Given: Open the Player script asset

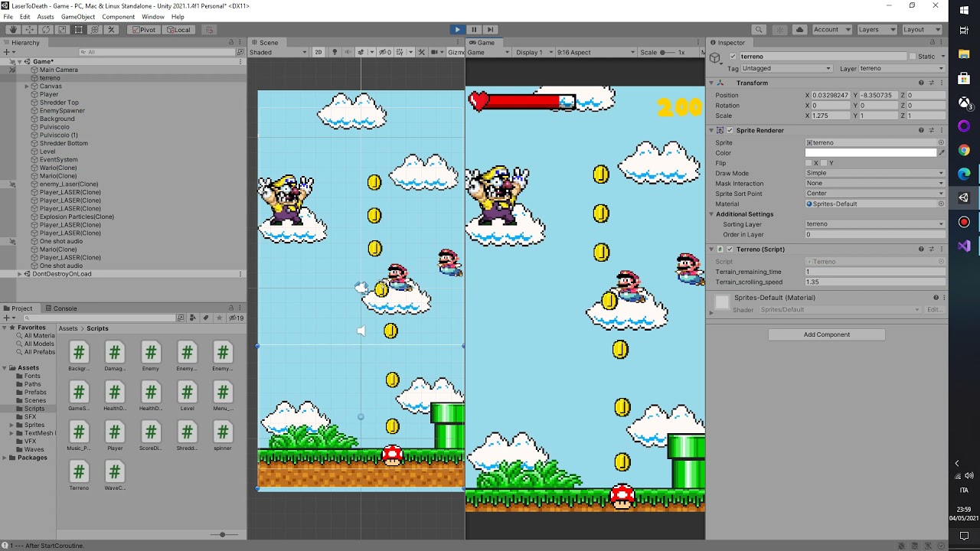Looking at the screenshot, I should click(115, 436).
